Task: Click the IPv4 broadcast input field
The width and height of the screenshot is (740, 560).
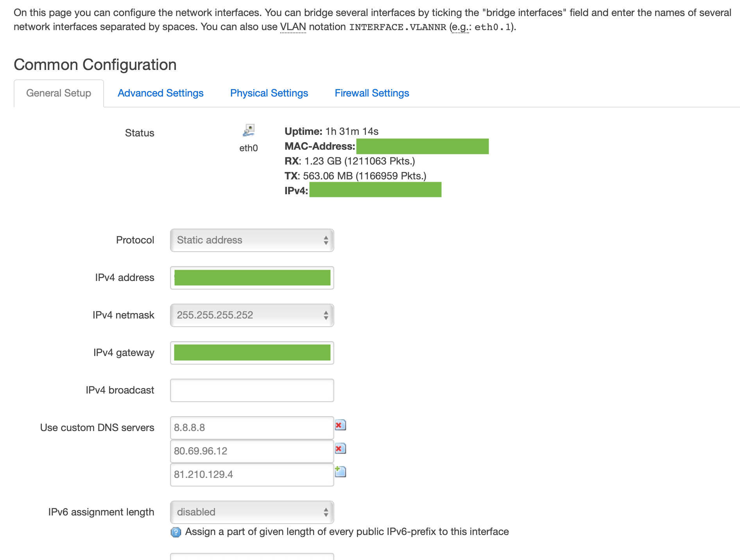Action: (x=252, y=390)
